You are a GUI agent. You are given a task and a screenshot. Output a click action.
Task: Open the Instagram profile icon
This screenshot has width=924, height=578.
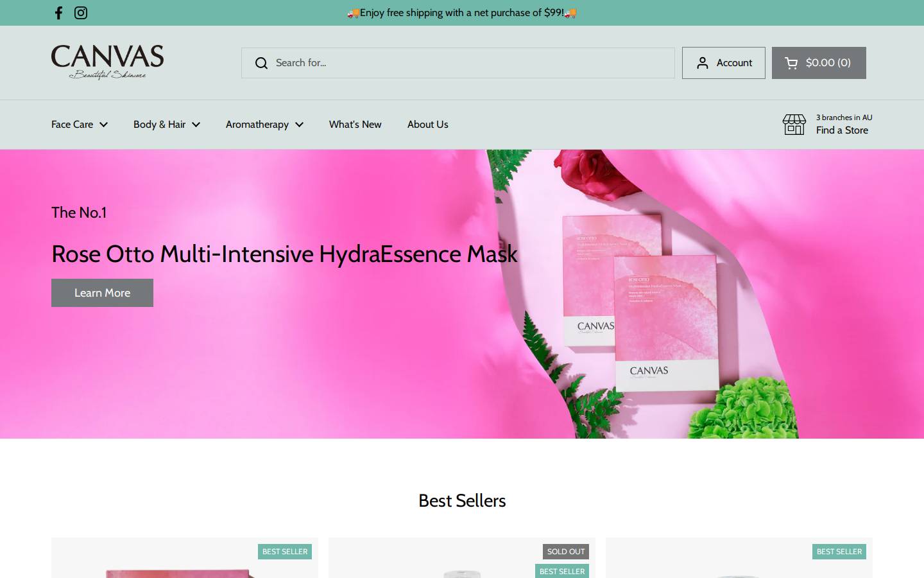81,13
